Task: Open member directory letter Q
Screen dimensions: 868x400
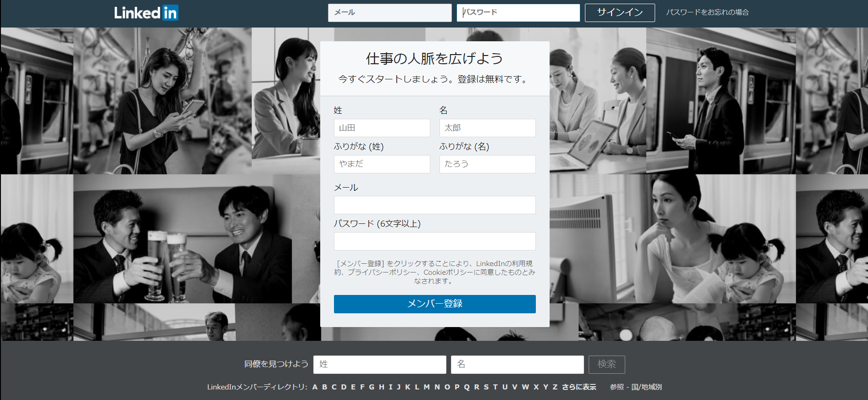Action: [x=467, y=387]
